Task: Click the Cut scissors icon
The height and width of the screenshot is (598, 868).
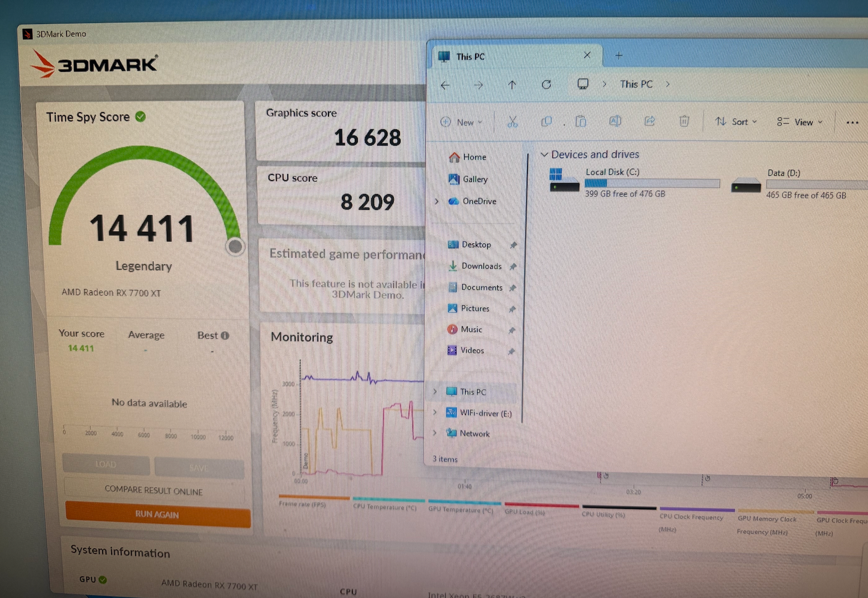Action: 512,122
